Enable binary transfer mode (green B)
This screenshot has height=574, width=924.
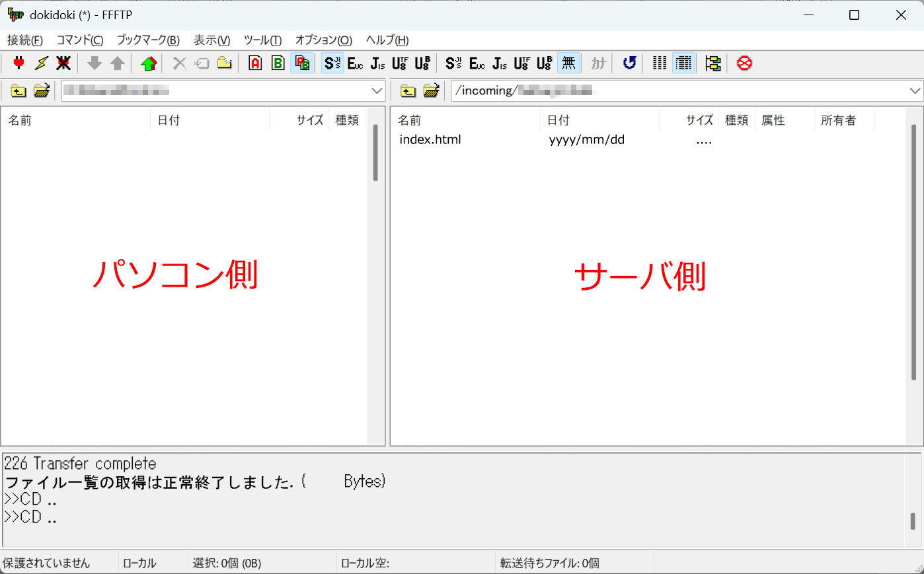click(278, 63)
